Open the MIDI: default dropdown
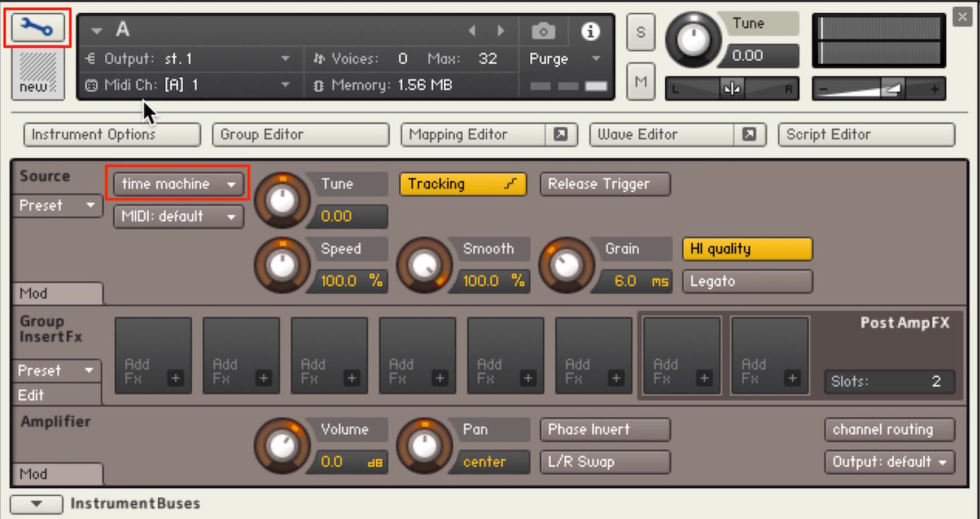Viewport: 980px width, 519px height. point(178,217)
